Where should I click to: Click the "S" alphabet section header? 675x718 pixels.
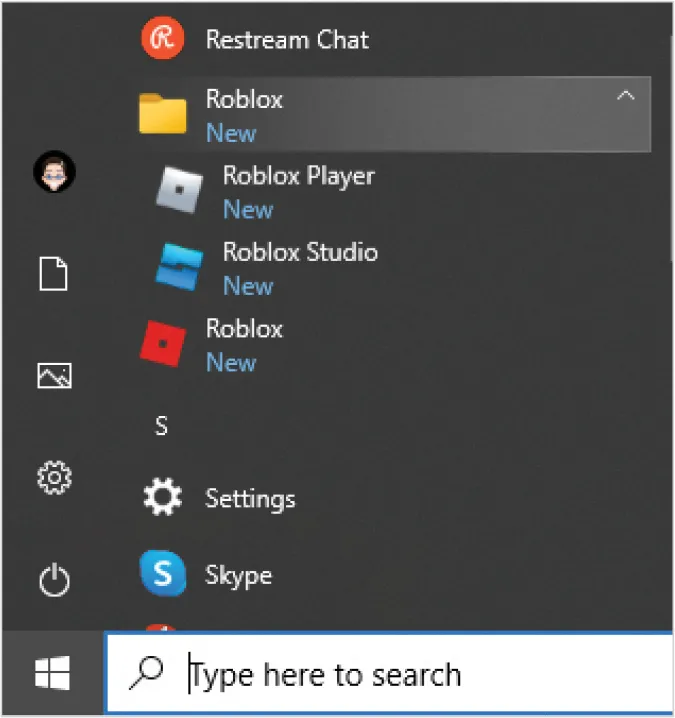tap(161, 427)
